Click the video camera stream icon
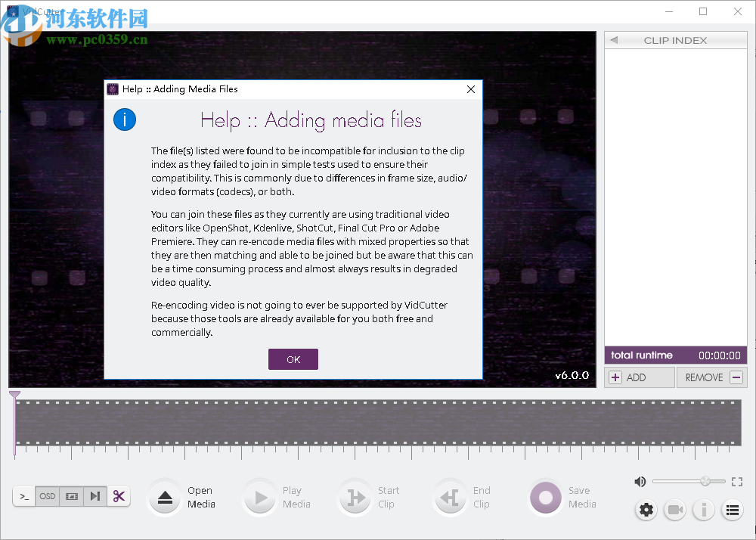The image size is (756, 540). [x=675, y=510]
